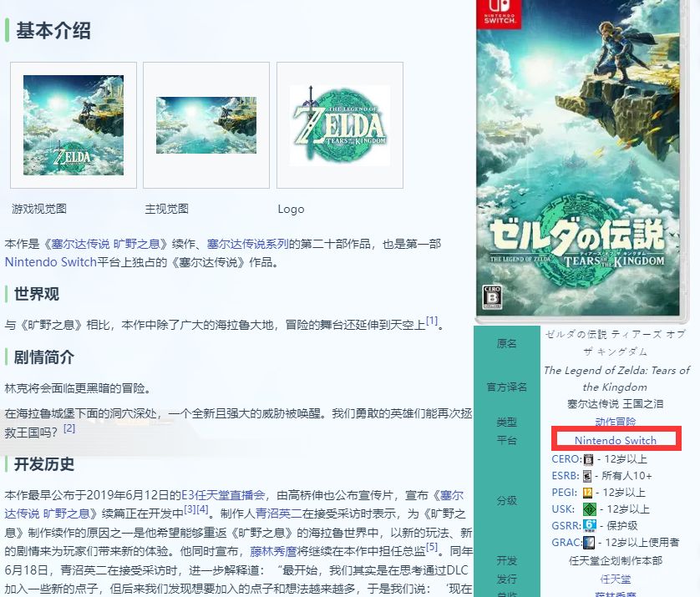Open the 塞尔达传说 旷野之息 link in intro
The width and height of the screenshot is (700, 597).
[x=105, y=244]
